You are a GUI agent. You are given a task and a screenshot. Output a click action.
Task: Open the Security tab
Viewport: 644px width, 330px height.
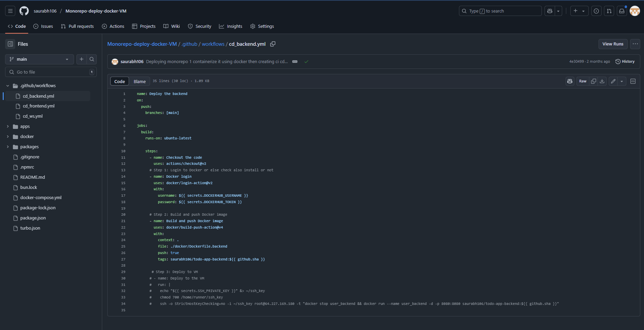(x=200, y=26)
